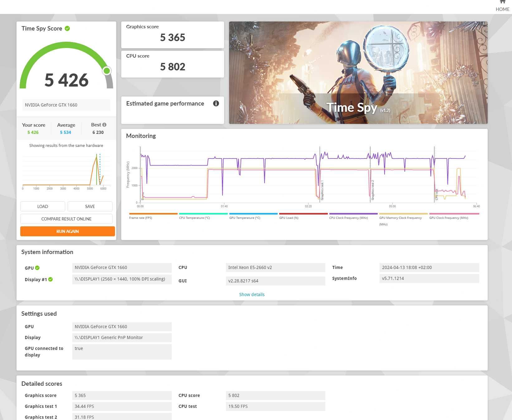Screen dimensions: 512x420
Task: Click Time value 2024-04-13 18:08 +02:00
Action: 429,267
